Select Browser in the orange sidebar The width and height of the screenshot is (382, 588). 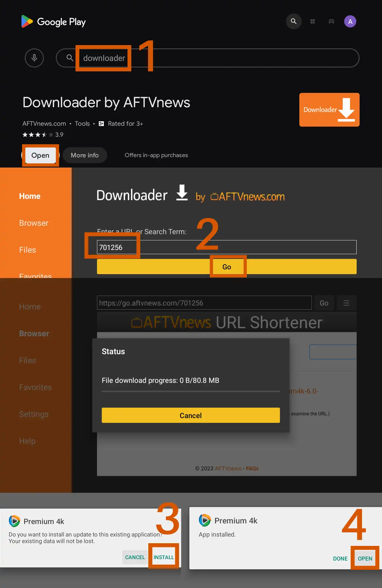(x=34, y=223)
